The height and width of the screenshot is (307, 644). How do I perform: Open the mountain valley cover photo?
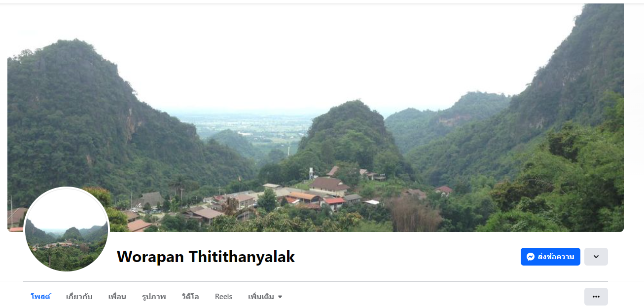[316, 117]
